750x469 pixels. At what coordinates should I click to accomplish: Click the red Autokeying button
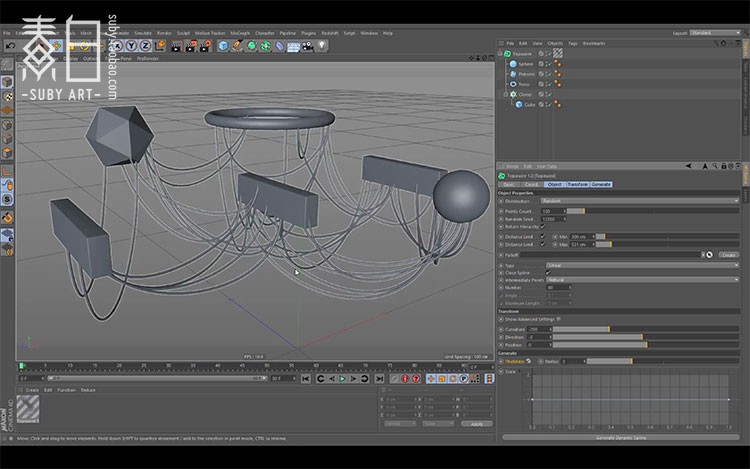pos(416,379)
